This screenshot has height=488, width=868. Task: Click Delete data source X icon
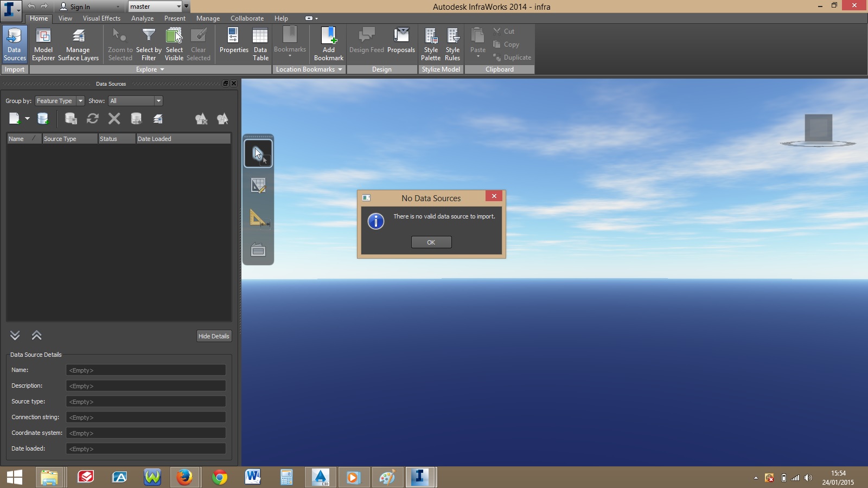click(114, 119)
